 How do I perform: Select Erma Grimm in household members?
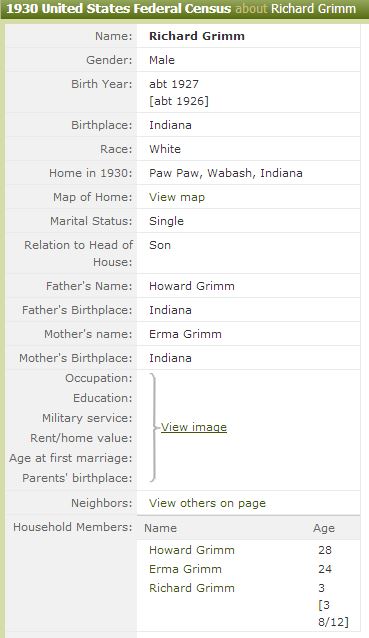[185, 569]
